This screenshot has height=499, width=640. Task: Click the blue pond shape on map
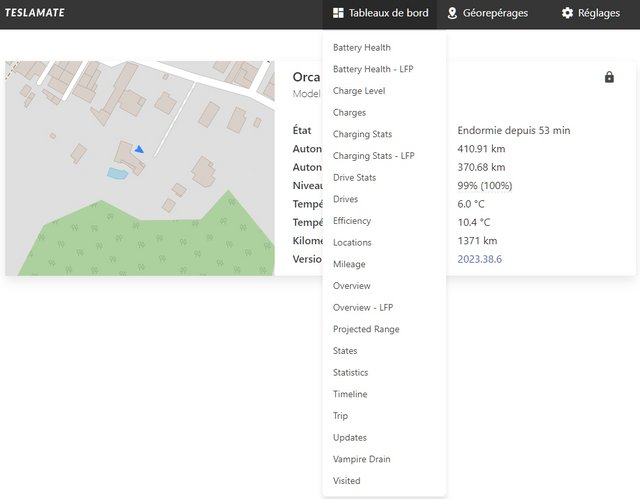point(118,173)
